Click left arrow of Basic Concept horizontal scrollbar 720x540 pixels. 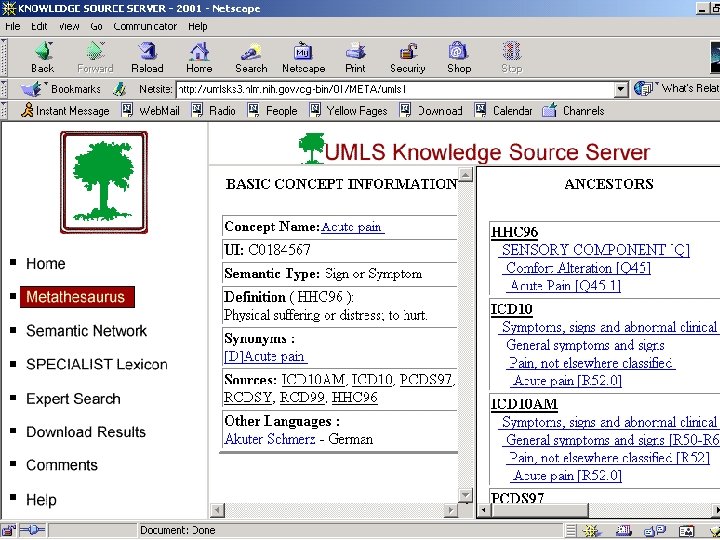(218, 510)
